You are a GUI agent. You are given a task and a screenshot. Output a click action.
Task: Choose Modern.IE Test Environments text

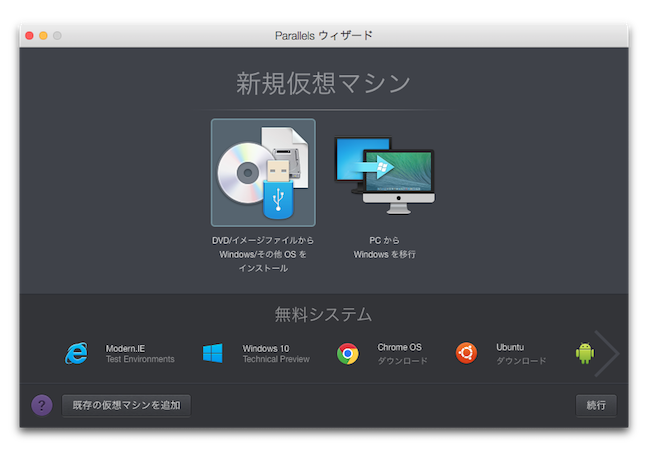tap(140, 354)
